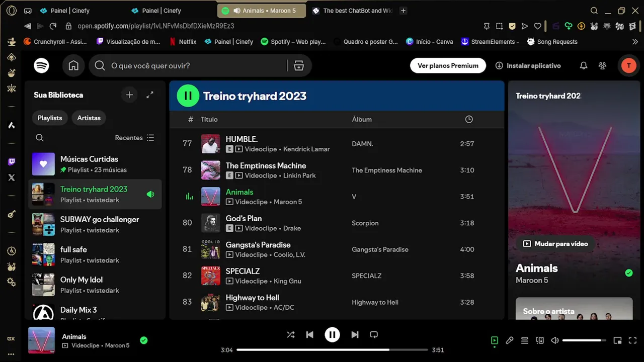The image size is (644, 362).
Task: Click Instalar aplicativo link
Action: (528, 65)
